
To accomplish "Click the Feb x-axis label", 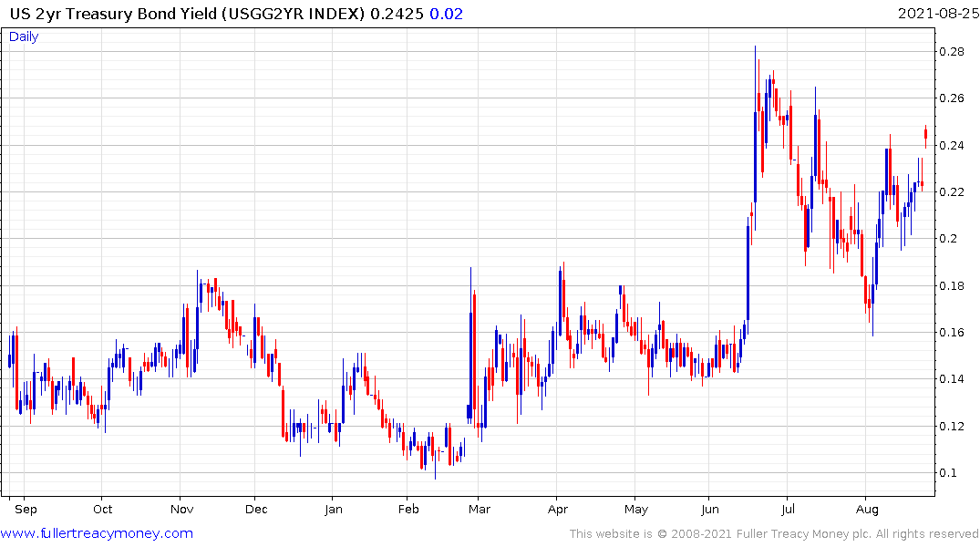I will 408,510.
